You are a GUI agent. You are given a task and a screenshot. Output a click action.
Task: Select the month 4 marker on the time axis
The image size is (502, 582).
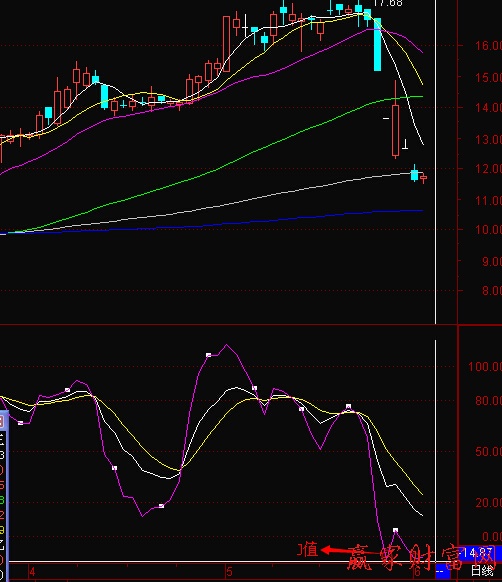(x=32, y=572)
